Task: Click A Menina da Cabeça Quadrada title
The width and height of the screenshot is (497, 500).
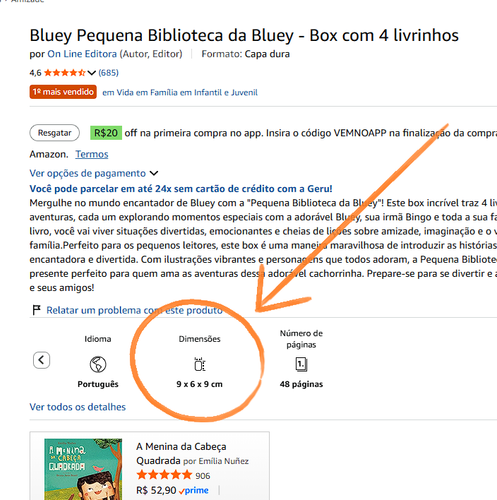Action: tap(181, 453)
